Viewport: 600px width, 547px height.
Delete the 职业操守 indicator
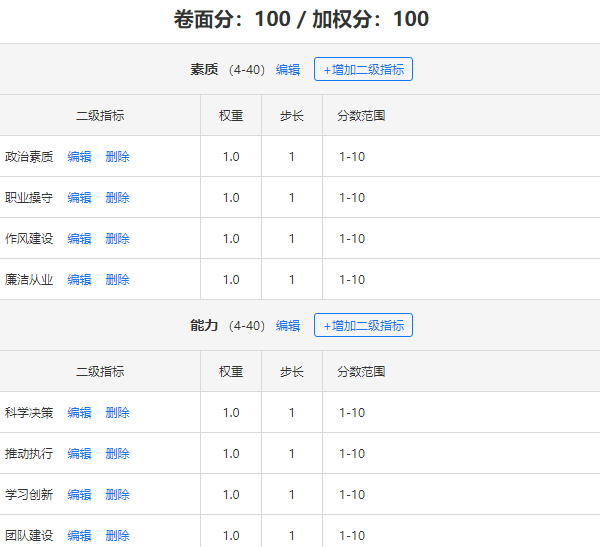[117, 198]
